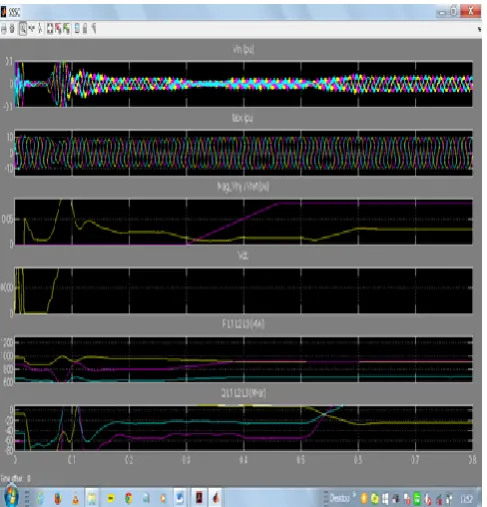
Task: Click the dock arrow at toolbar right end
Action: [x=479, y=30]
